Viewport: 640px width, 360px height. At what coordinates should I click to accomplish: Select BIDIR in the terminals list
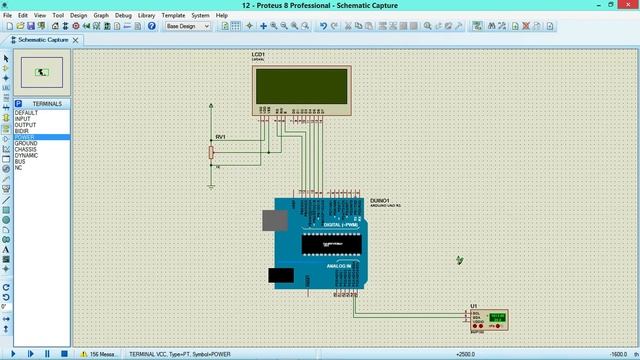tap(42, 131)
